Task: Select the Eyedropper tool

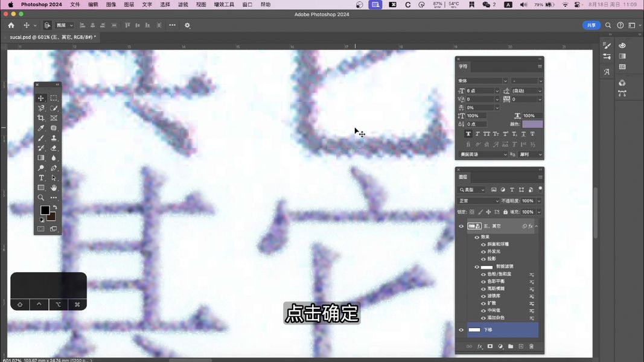Action: tap(40, 128)
